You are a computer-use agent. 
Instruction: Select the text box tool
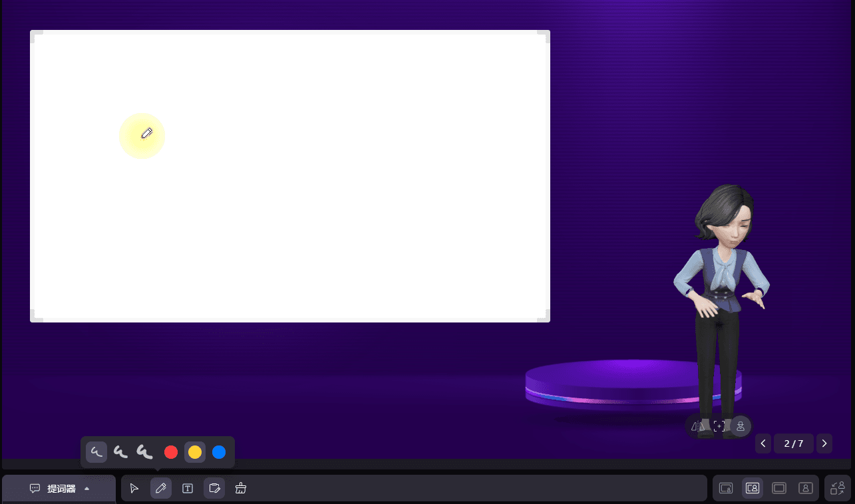click(188, 489)
